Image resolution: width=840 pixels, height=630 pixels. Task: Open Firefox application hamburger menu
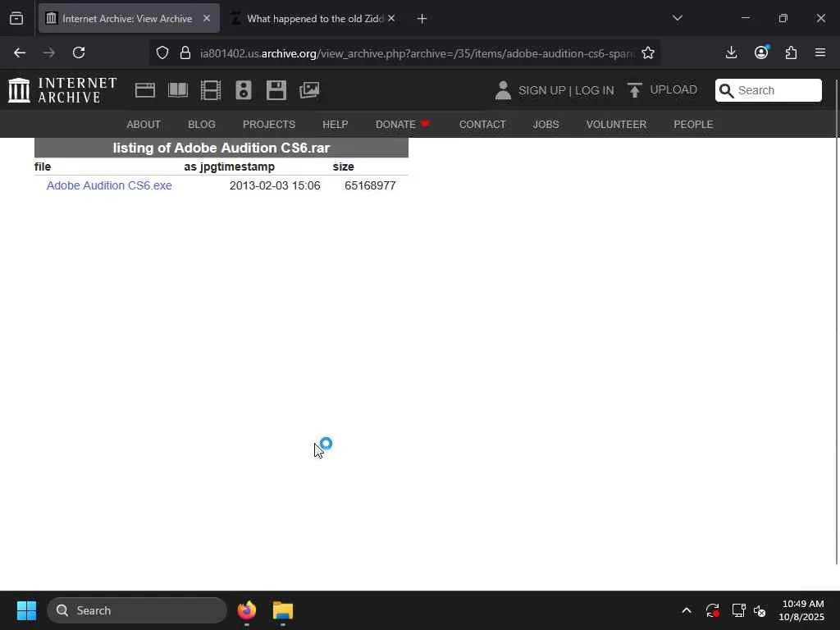coord(820,52)
